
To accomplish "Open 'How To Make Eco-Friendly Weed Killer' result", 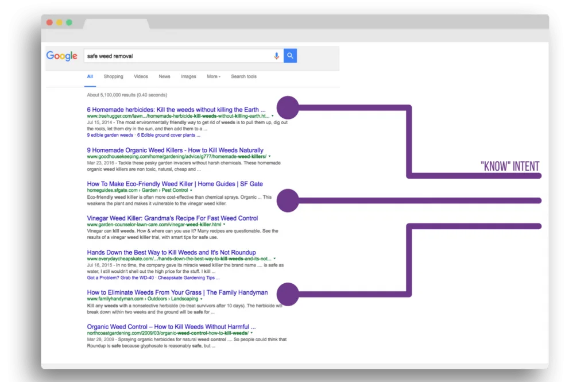I will (175, 184).
